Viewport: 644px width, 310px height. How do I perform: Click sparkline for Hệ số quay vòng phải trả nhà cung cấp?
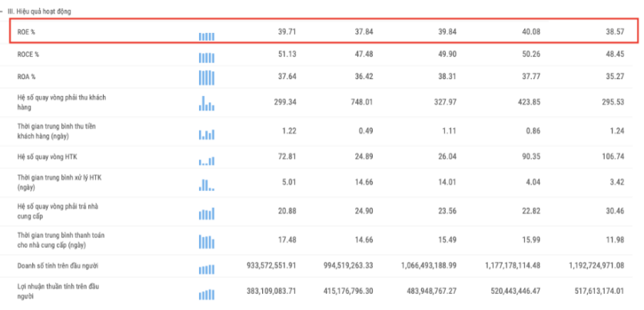(x=206, y=213)
